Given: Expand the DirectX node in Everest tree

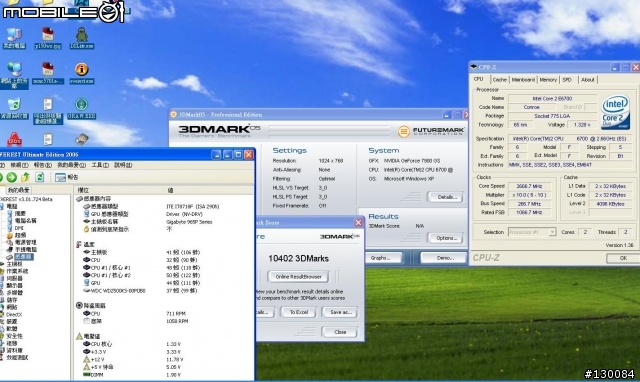Looking at the screenshot, I should 14,315.
